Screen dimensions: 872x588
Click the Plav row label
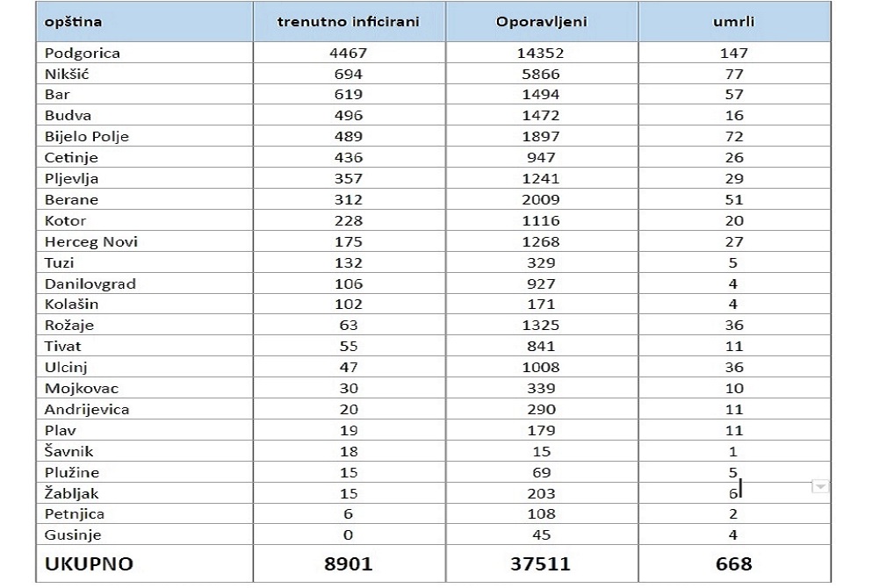(x=60, y=431)
